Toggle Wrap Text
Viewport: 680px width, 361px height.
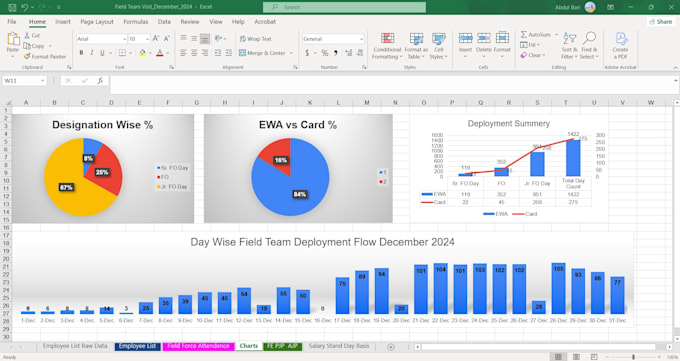[x=255, y=39]
